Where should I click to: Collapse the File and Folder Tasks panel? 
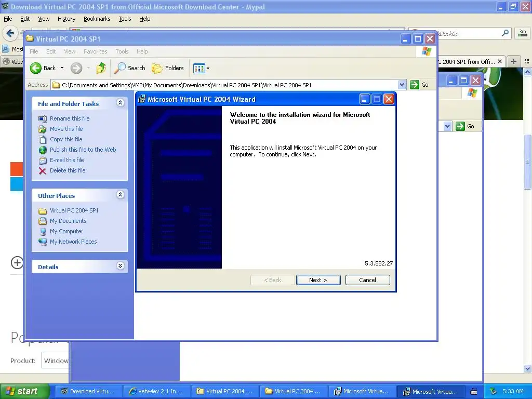(120, 103)
